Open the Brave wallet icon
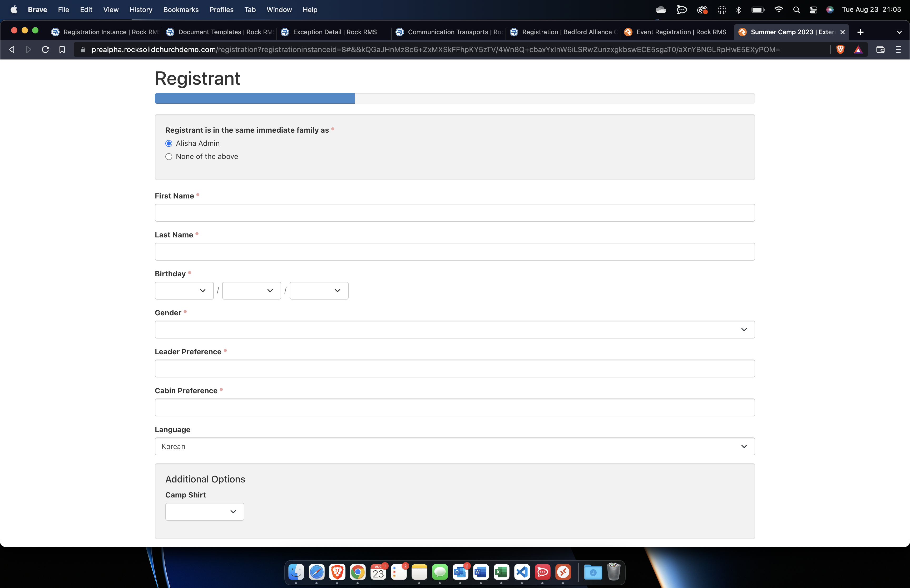This screenshot has width=910, height=588. pos(880,50)
